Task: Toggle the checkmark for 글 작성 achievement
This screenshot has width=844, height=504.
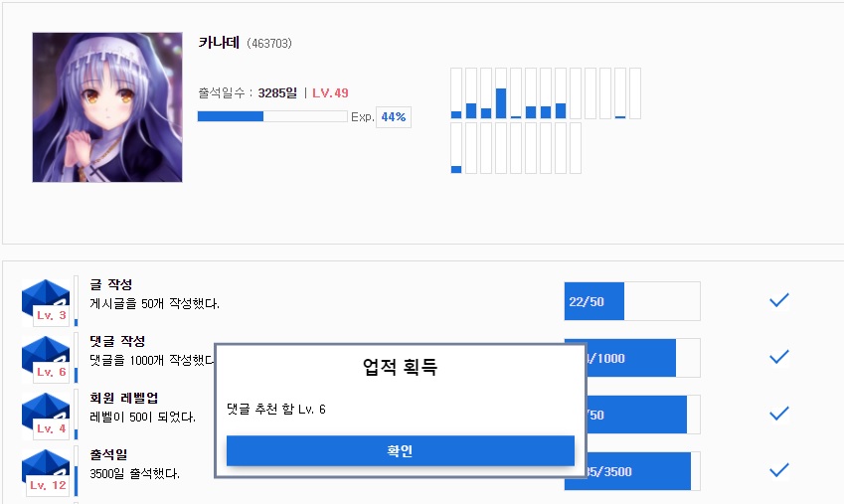Action: tap(779, 300)
